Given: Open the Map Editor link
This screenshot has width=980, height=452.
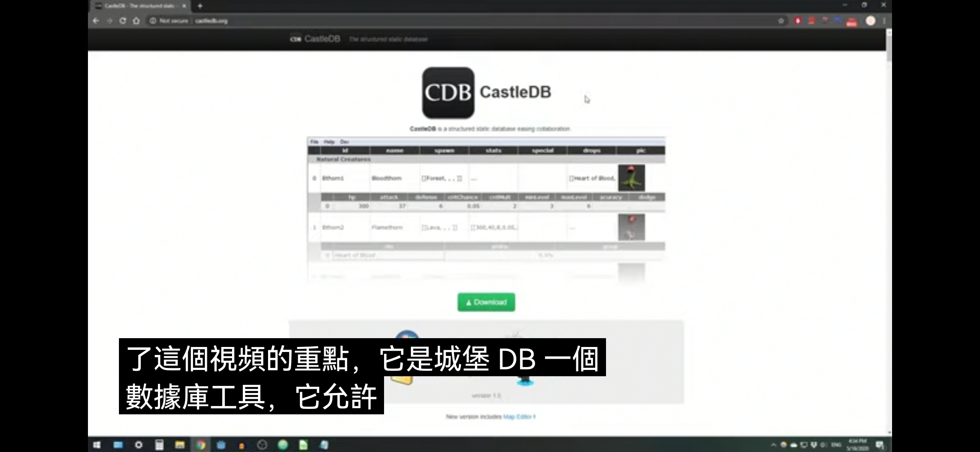Looking at the screenshot, I should pos(517,417).
